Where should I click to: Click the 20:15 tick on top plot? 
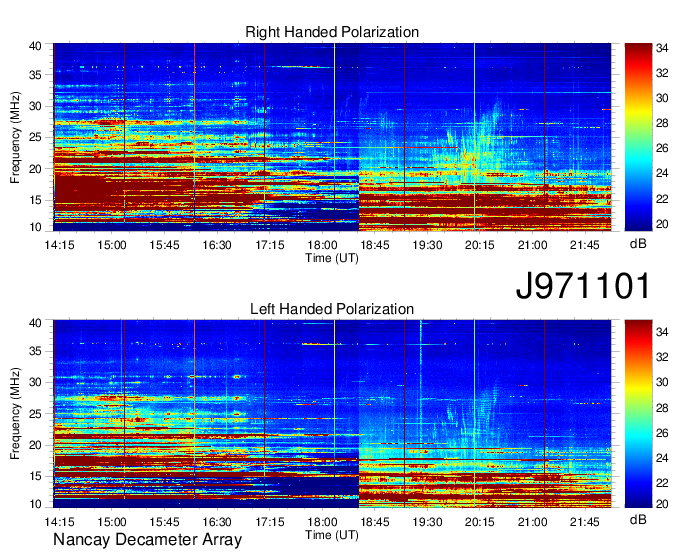pyautogui.click(x=480, y=245)
